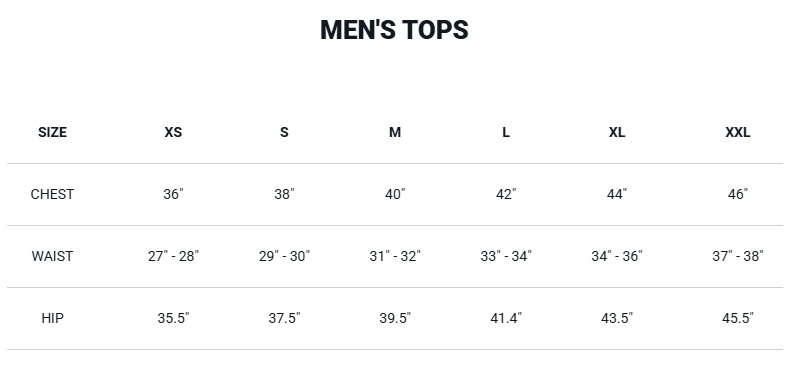The image size is (789, 375).
Task: Select the L size header
Action: (x=506, y=132)
